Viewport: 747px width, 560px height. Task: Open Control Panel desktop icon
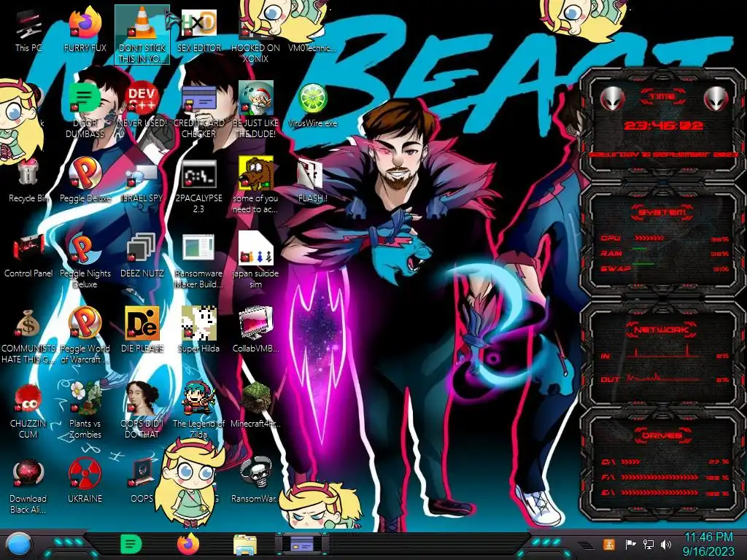coord(28,255)
